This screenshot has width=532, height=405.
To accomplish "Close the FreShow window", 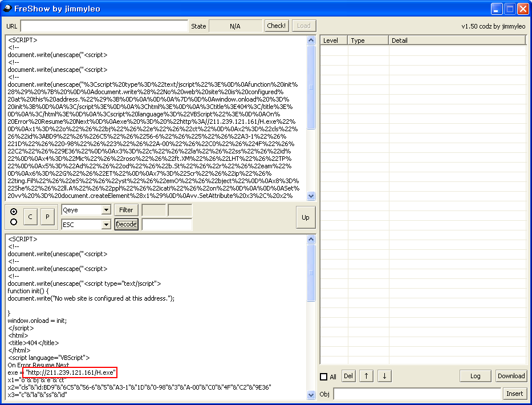I will [522, 9].
